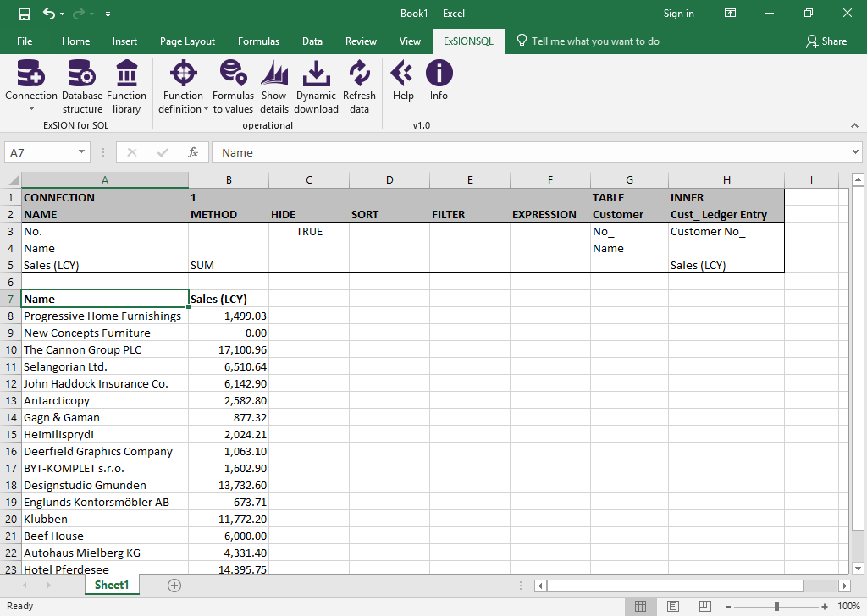
Task: Switch to the Home tab
Action: pos(75,41)
